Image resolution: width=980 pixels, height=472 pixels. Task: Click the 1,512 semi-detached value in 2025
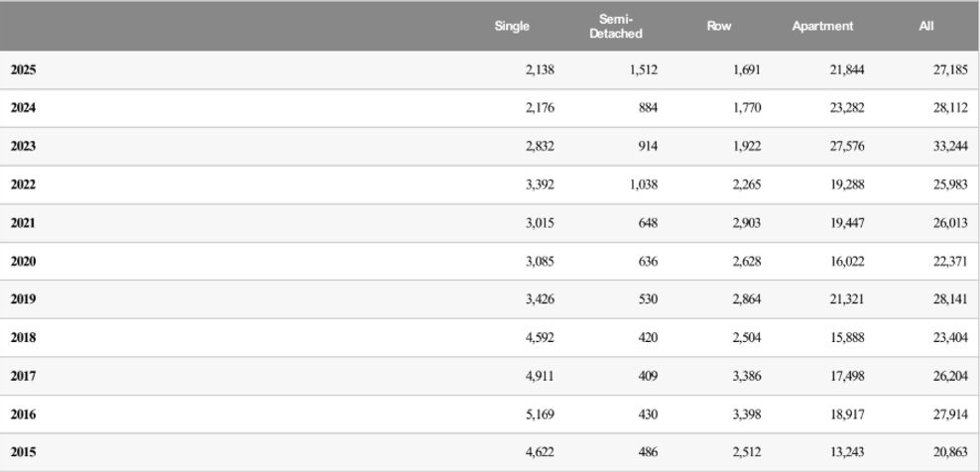[643, 70]
